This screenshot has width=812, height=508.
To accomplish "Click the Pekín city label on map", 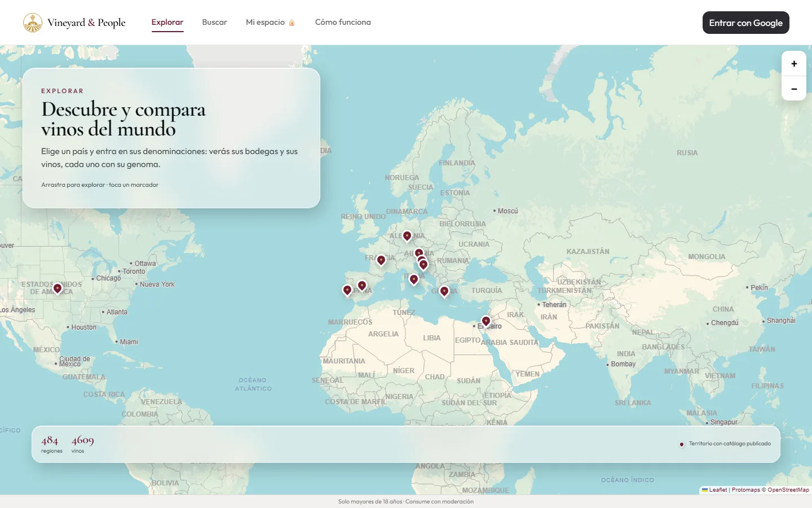I will click(x=757, y=288).
